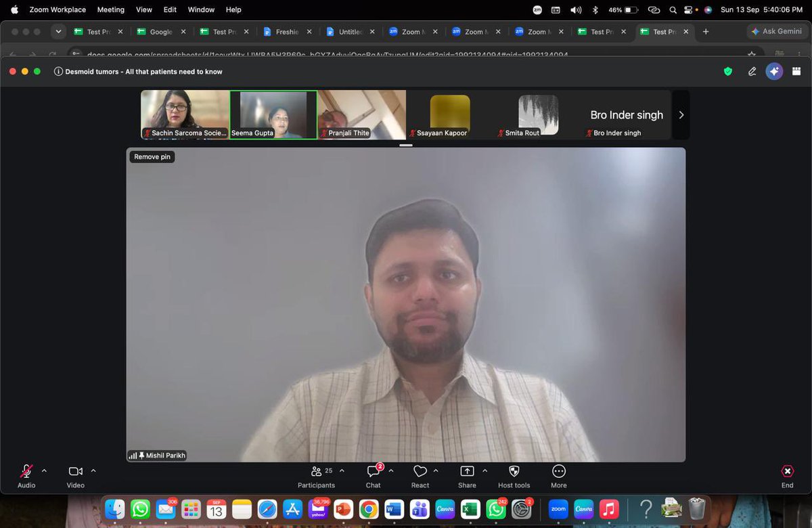Open the Zoom Workplace menu
812x528 pixels.
point(58,9)
